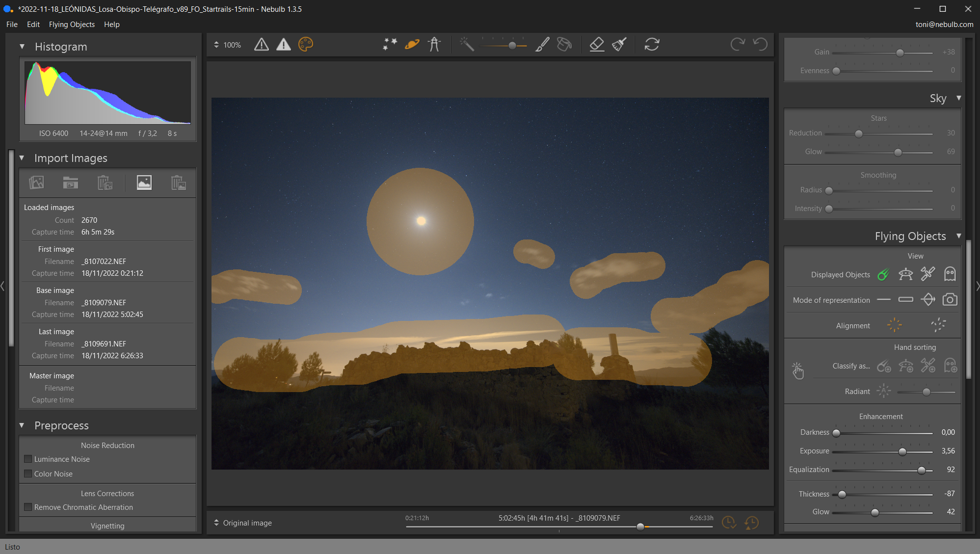Click the toni@nebulb.com account link
The height and width of the screenshot is (554, 980).
[x=944, y=24]
